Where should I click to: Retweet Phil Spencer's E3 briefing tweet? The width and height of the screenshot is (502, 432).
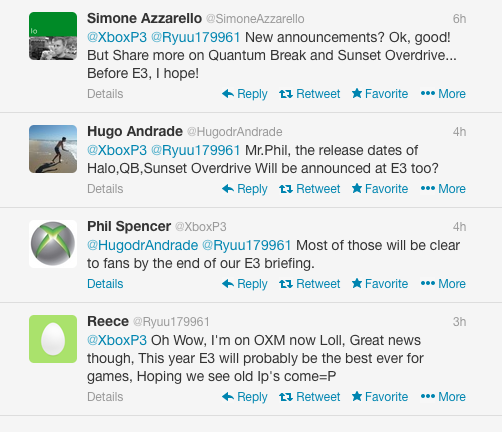click(310, 284)
